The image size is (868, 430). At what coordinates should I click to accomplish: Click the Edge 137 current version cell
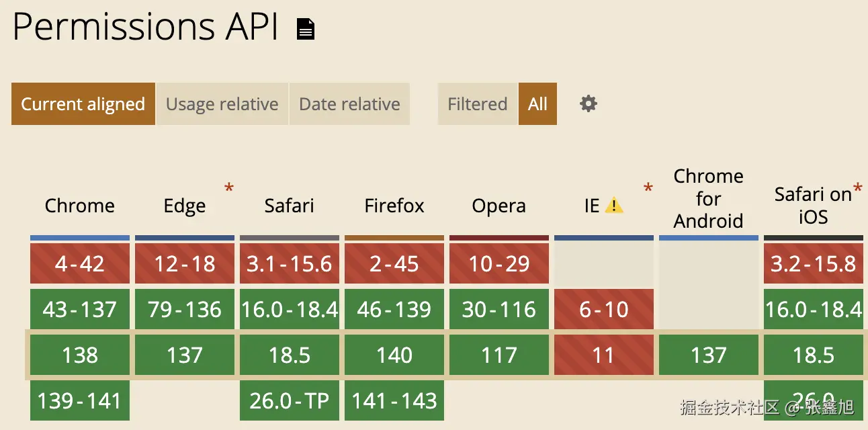185,355
